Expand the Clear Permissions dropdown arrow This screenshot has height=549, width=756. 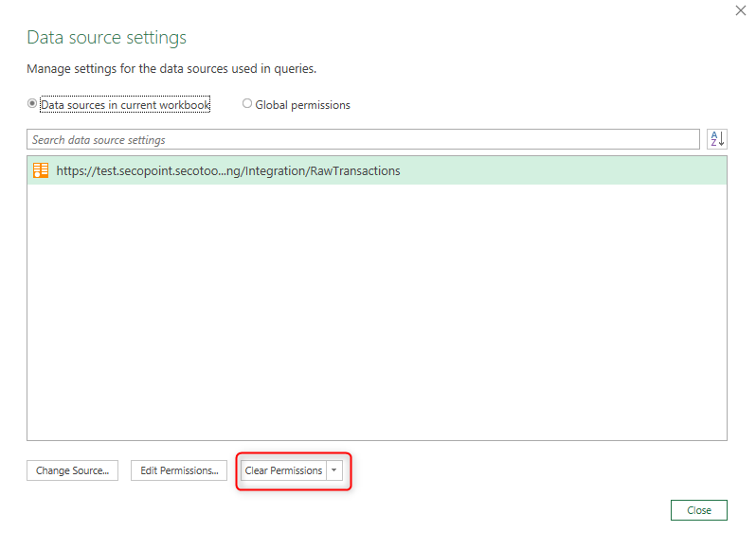[334, 470]
